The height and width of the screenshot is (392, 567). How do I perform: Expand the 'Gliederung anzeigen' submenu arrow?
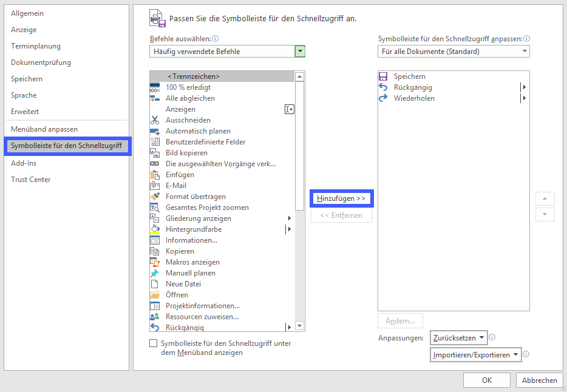coord(290,218)
